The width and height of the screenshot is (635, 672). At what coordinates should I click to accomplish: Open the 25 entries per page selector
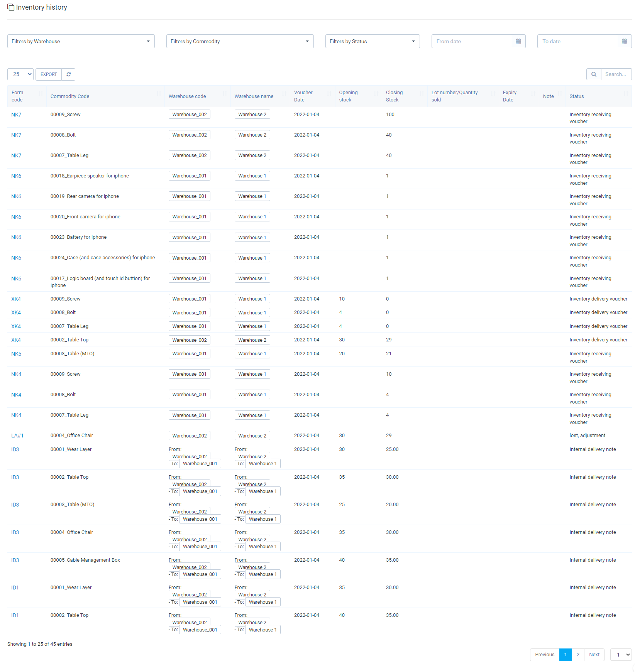(20, 74)
